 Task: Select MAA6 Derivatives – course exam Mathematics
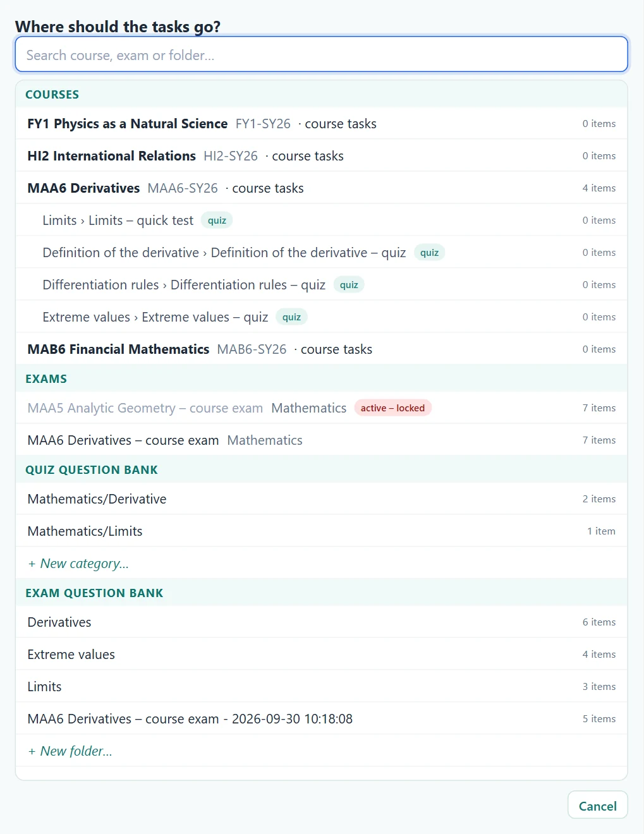coord(321,440)
